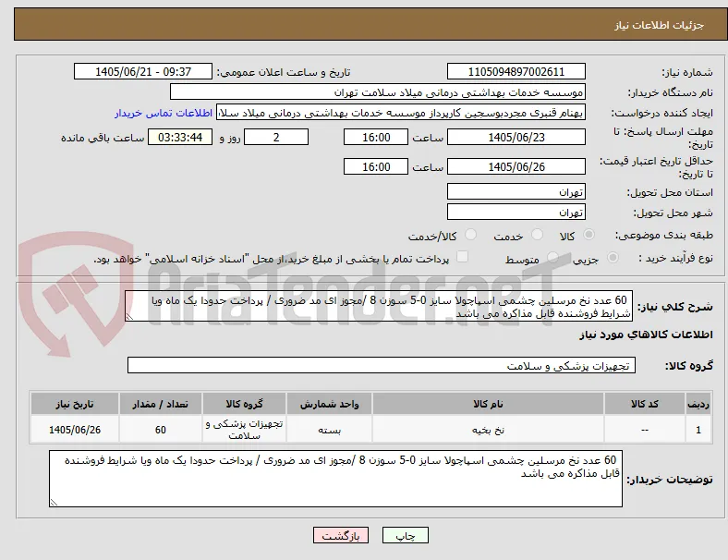Select the خدمت radio button
This screenshot has width=728, height=560.
pos(537,235)
